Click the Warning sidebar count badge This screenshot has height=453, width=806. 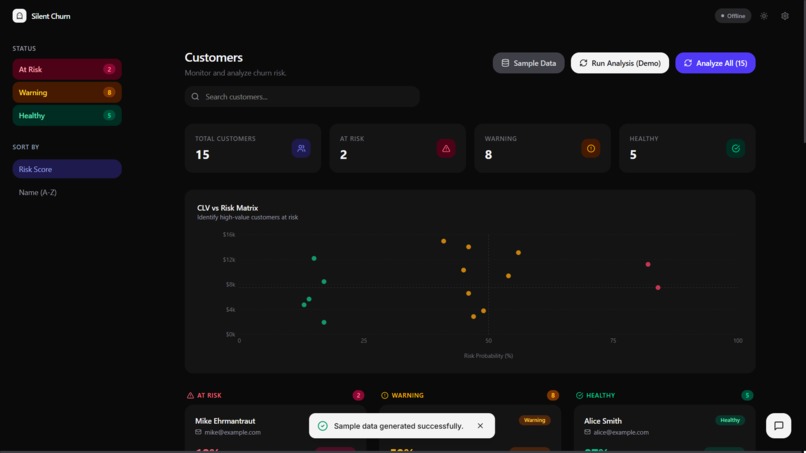click(x=109, y=93)
